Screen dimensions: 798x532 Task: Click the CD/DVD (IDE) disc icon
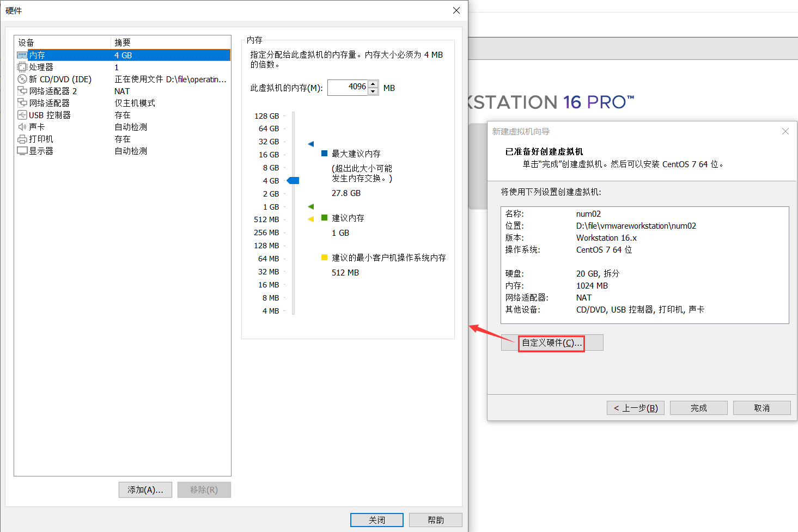tap(22, 79)
